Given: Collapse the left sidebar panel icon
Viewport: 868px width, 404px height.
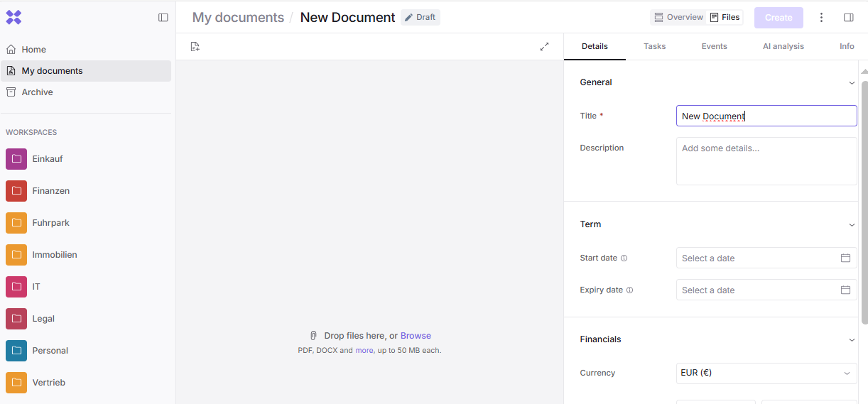Looking at the screenshot, I should click(x=163, y=18).
